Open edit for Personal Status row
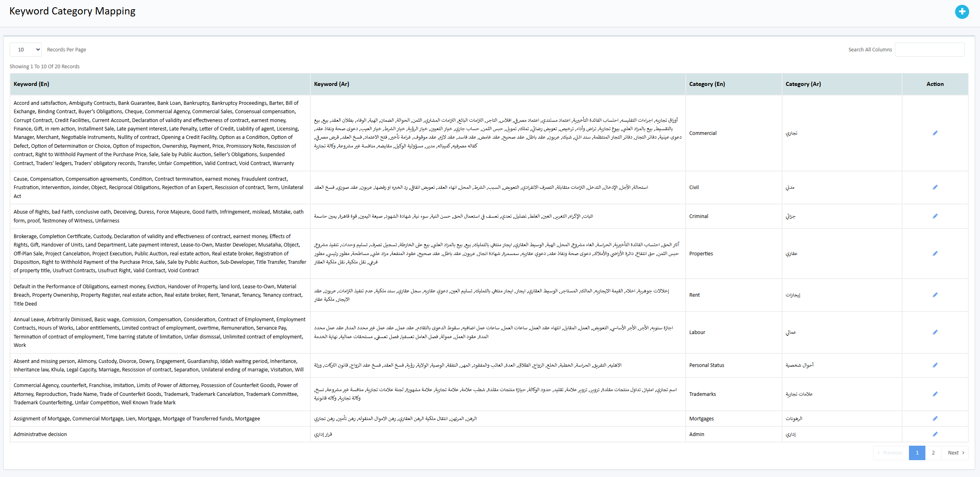Screen dimensions: 980x477 (935, 365)
